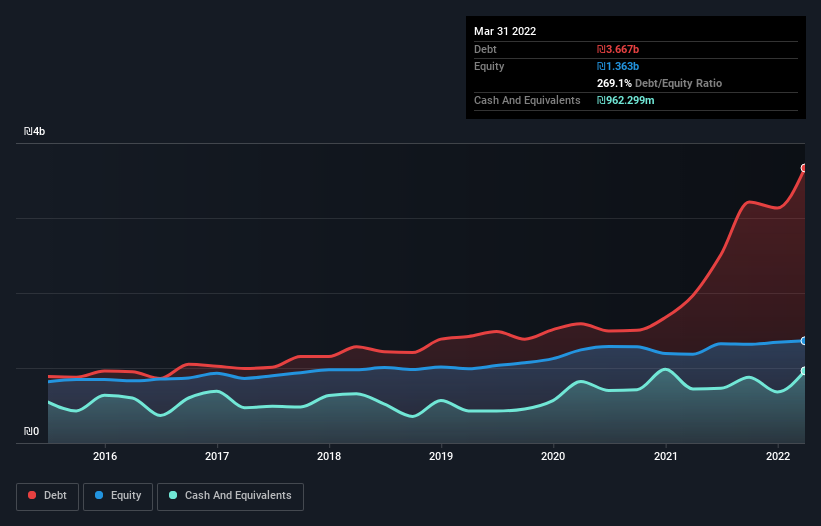Toggle the Debt series in the legend
This screenshot has height=526, width=821.
click(47, 496)
